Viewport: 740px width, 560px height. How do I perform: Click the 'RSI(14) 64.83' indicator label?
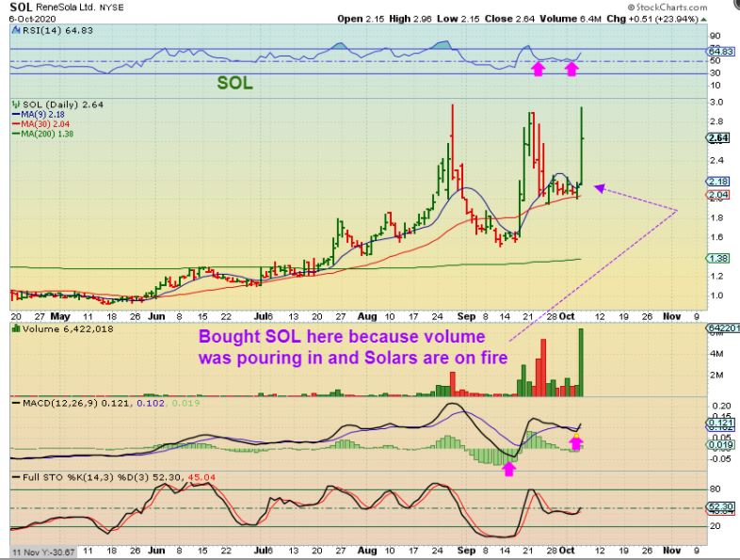(57, 31)
